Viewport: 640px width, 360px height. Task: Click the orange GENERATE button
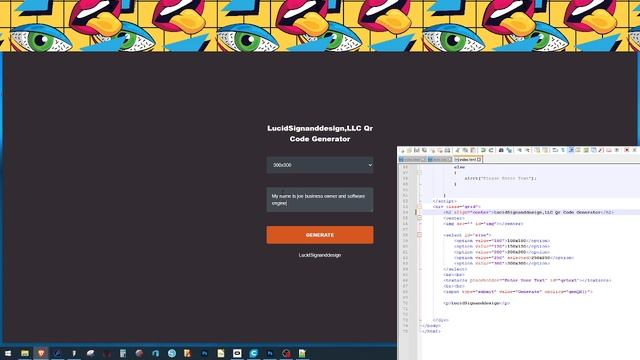coord(320,235)
